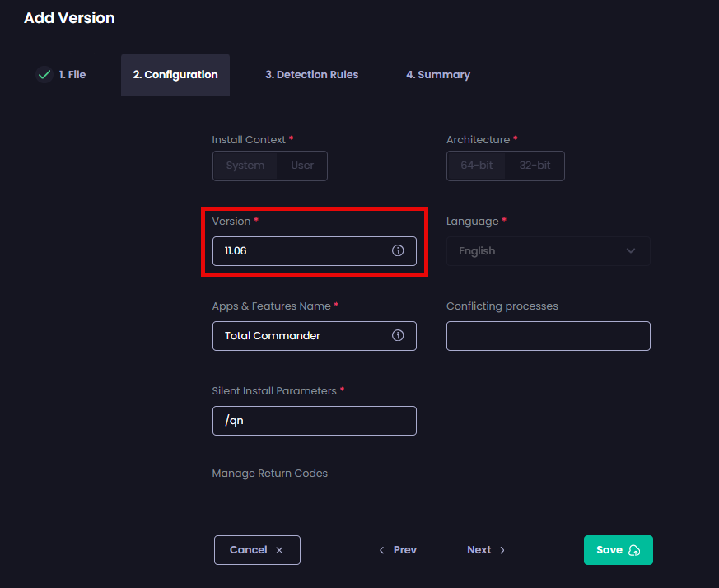The width and height of the screenshot is (719, 588).
Task: Click the green checkmark on the File step
Action: click(x=44, y=74)
